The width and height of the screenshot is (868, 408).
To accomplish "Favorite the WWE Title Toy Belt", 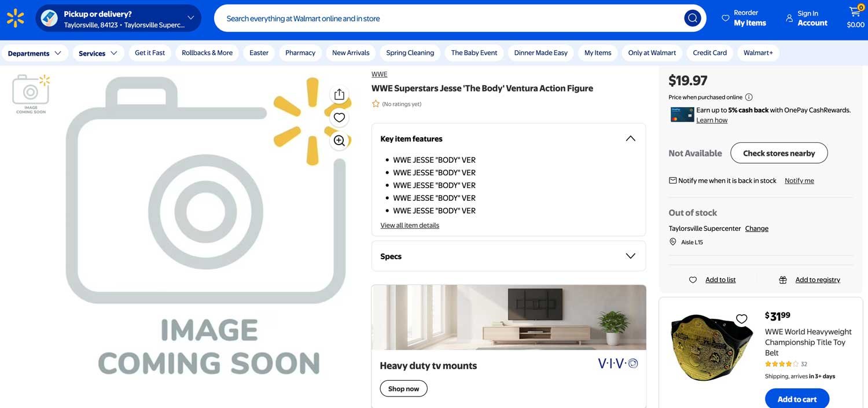I will click(x=741, y=319).
